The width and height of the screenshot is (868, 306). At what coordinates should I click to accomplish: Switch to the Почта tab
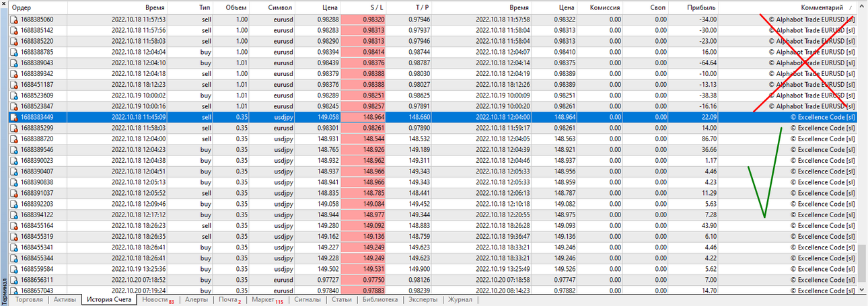[230, 300]
